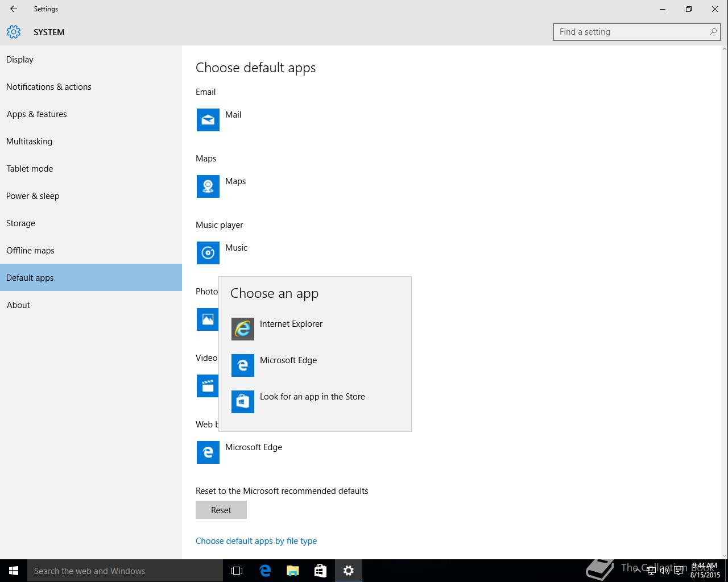This screenshot has height=582, width=728.
Task: Click the Mail label to change email app
Action: point(233,114)
